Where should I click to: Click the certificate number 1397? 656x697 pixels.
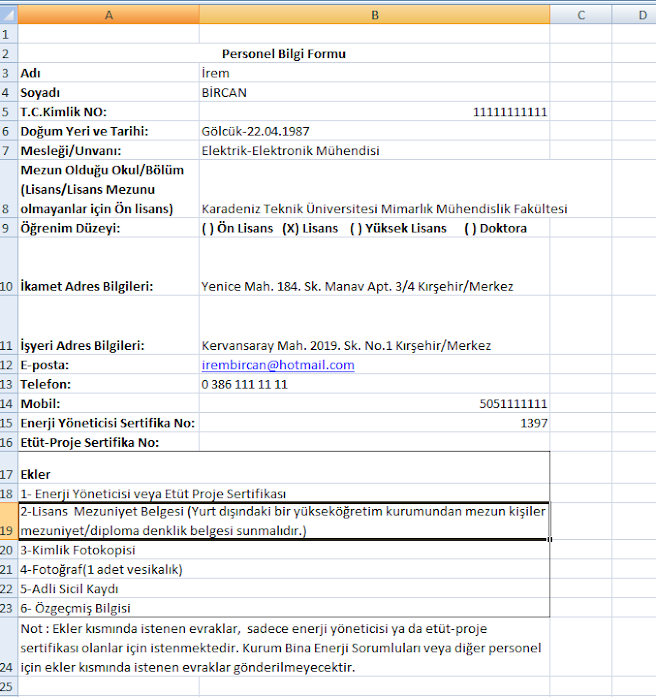(x=534, y=423)
